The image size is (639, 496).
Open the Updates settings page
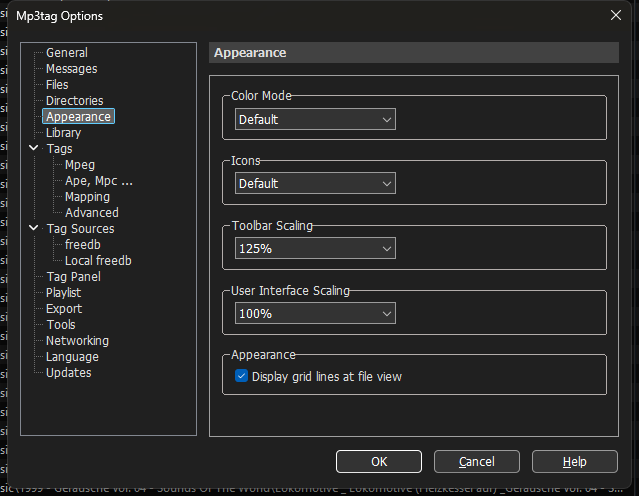click(68, 373)
